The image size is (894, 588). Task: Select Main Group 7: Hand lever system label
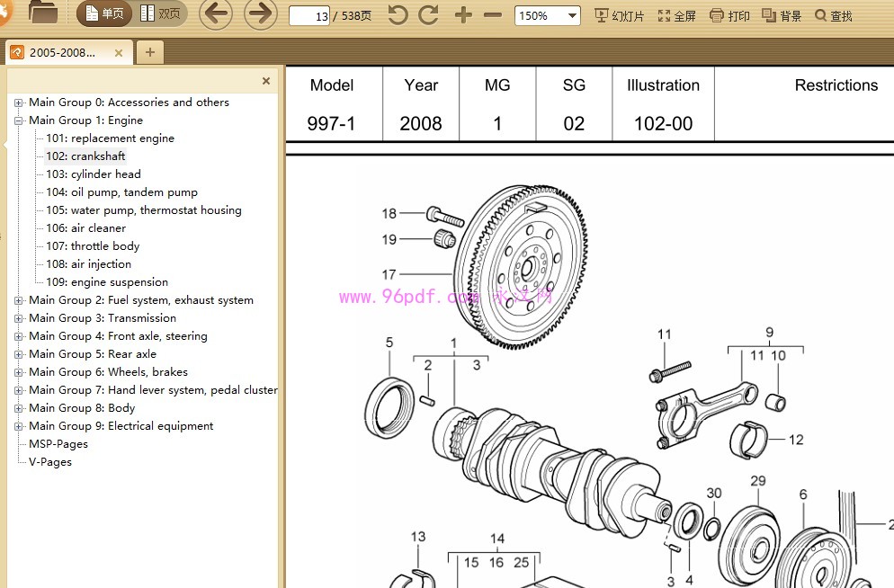[x=154, y=389]
